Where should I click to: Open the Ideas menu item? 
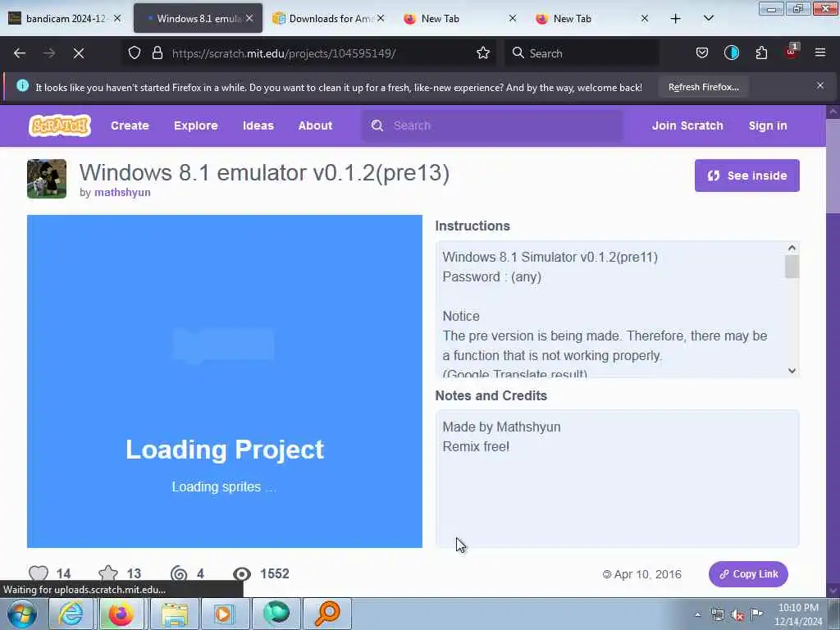click(258, 126)
